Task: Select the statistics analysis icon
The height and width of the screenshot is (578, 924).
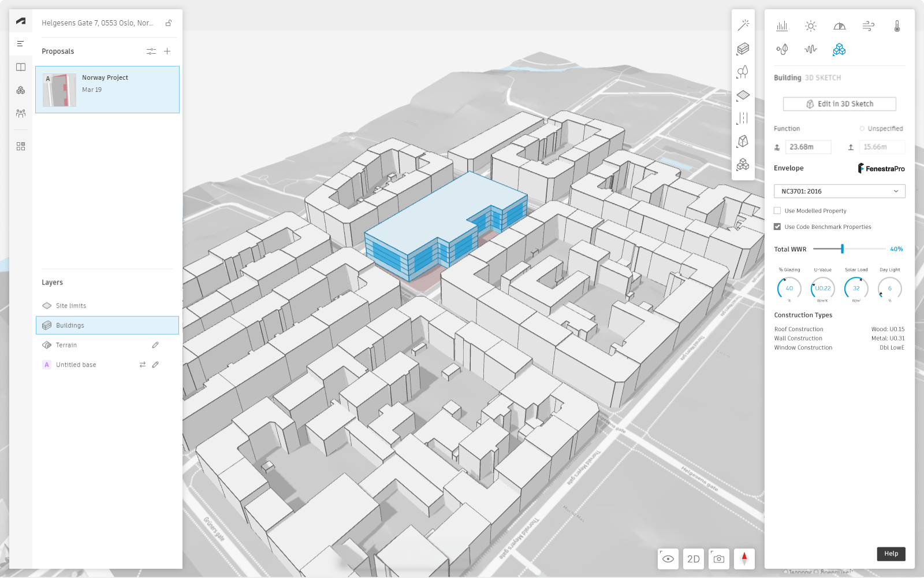Action: [782, 26]
